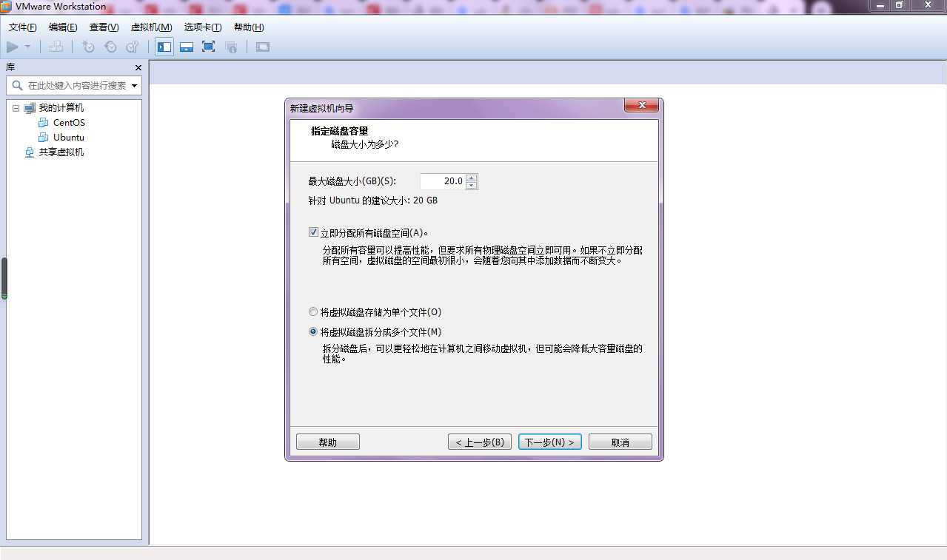Click the 共享虚拟机 icon in the tree
Image resolution: width=947 pixels, height=560 pixels.
pyautogui.click(x=30, y=152)
